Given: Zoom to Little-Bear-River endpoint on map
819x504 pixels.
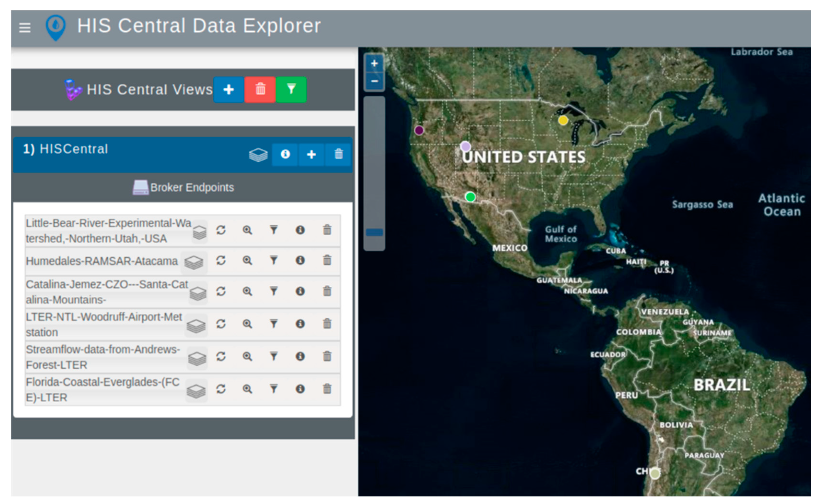Looking at the screenshot, I should click(x=247, y=230).
